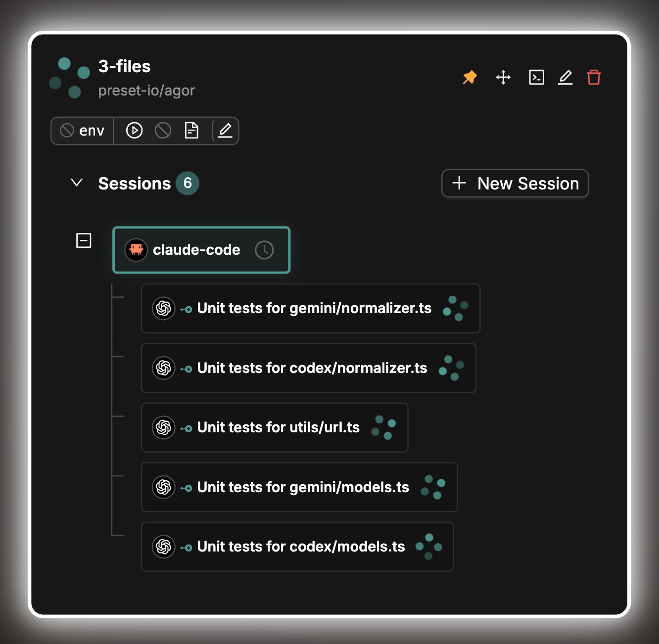Open environment logs document icon

[191, 131]
